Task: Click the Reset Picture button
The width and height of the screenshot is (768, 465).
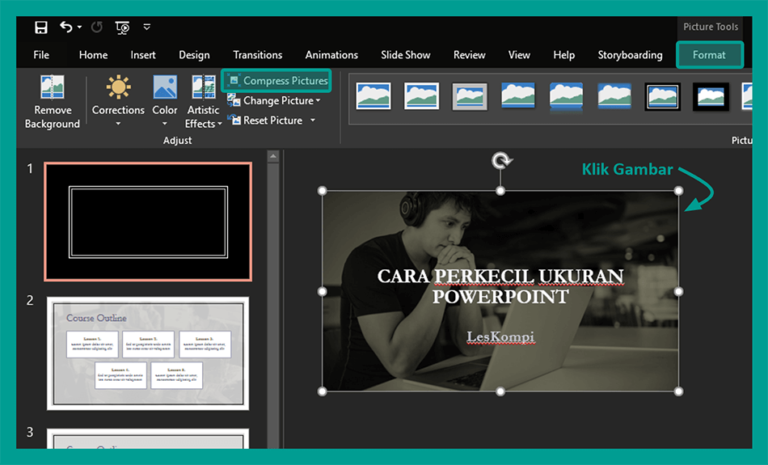Action: (266, 120)
